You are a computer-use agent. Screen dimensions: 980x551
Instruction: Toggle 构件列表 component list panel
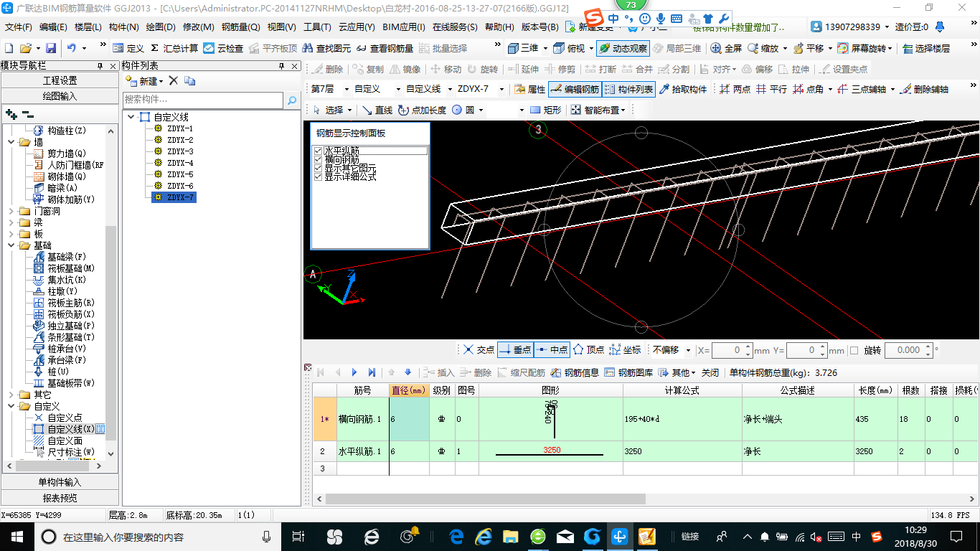pos(628,90)
